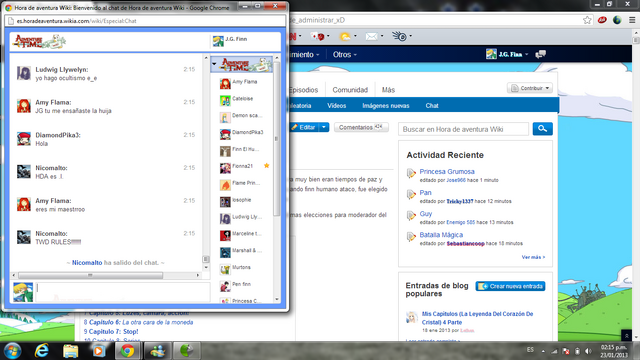Open the Contribuir dropdown

coord(530,88)
